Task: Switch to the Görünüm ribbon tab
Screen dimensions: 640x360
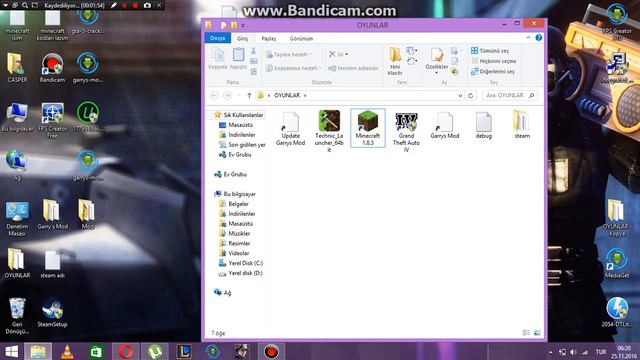Action: 301,38
